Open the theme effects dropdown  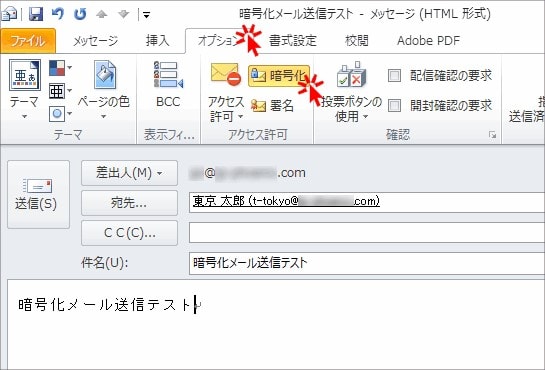(x=60, y=114)
